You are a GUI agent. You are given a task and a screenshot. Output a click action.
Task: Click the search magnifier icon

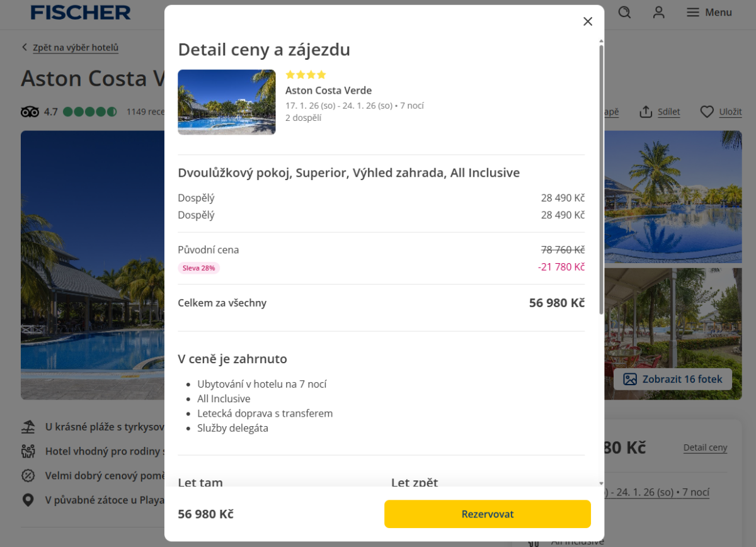coord(624,13)
